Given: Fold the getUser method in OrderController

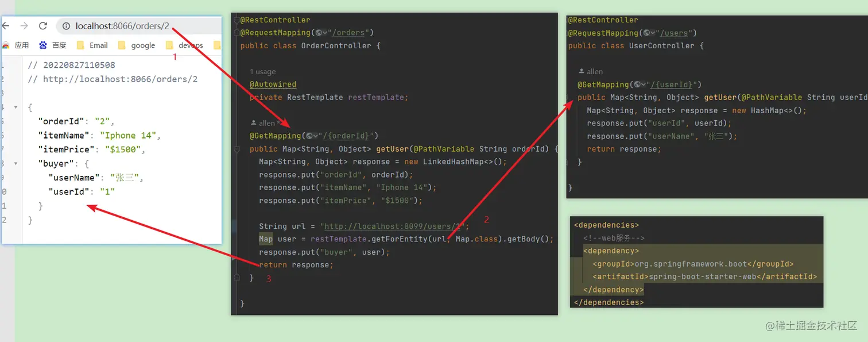Looking at the screenshot, I should tap(236, 149).
